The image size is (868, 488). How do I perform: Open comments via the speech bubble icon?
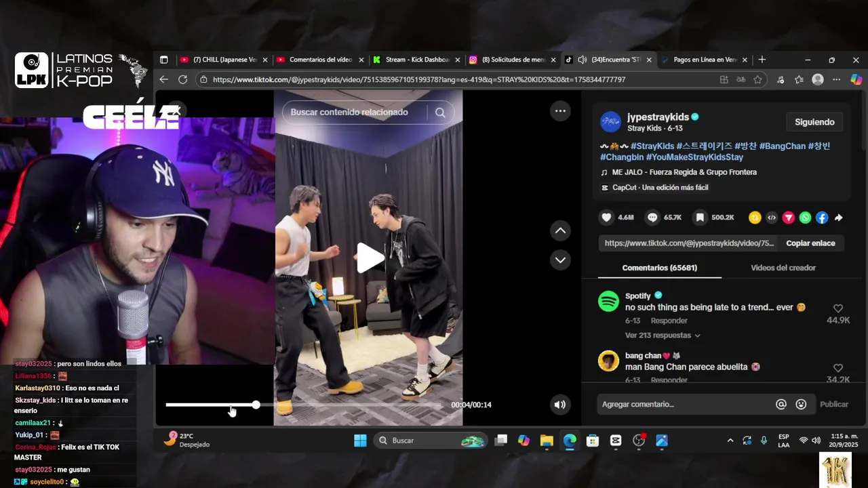point(652,218)
